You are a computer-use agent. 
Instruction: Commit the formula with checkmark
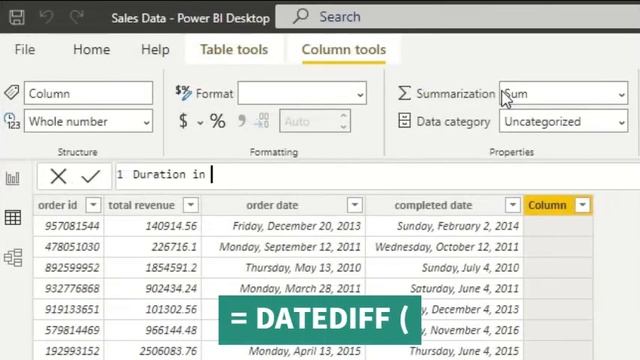click(x=90, y=176)
